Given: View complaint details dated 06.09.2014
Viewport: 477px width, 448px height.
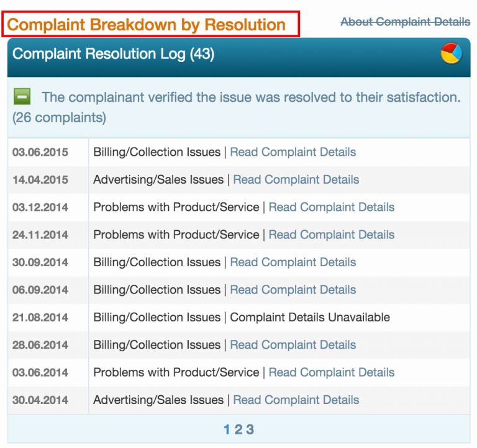Looking at the screenshot, I should pyautogui.click(x=293, y=290).
